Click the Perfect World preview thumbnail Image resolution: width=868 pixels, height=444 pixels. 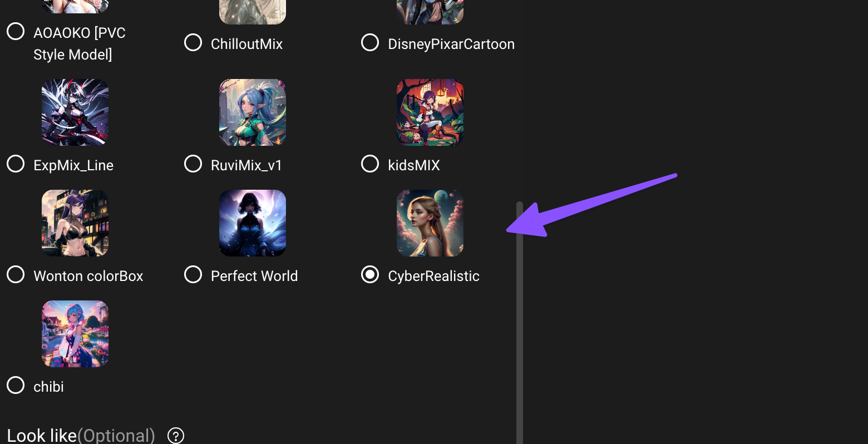(253, 223)
